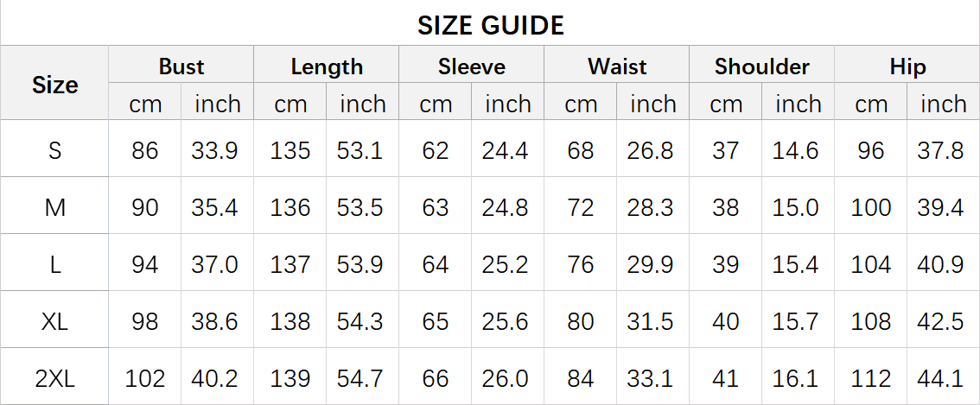Select the Bust column header
This screenshot has height=405, width=980.
pyautogui.click(x=181, y=66)
